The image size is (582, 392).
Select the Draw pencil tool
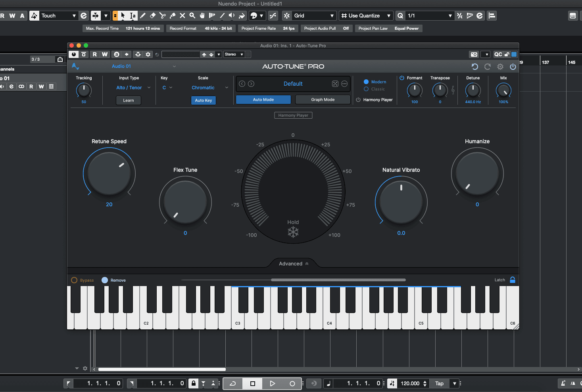143,15
